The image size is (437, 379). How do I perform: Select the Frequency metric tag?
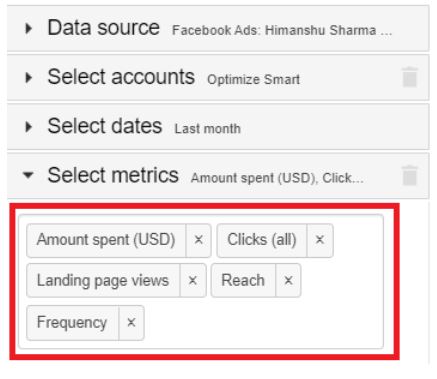tap(72, 323)
